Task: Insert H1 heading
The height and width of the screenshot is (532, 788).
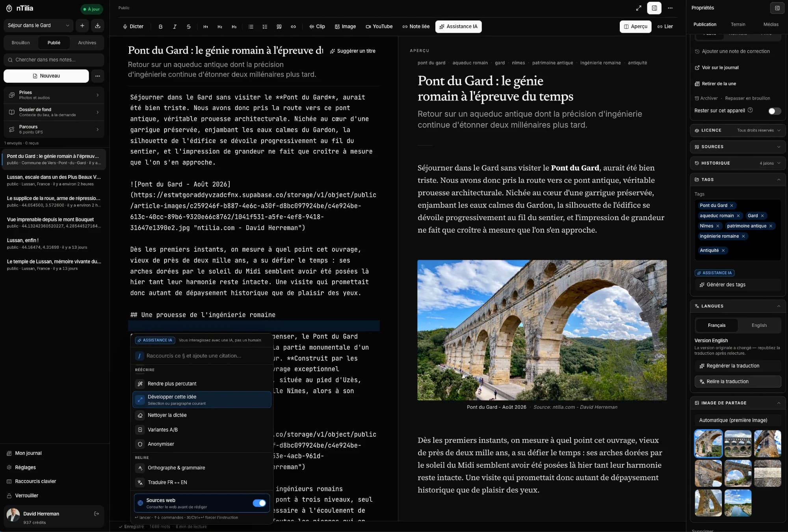Action: pyautogui.click(x=206, y=26)
